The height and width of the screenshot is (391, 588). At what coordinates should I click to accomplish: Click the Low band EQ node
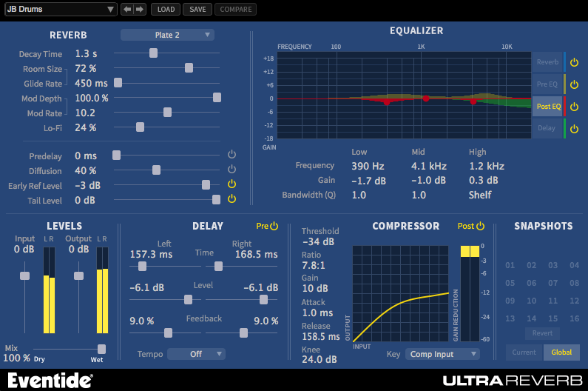click(387, 101)
